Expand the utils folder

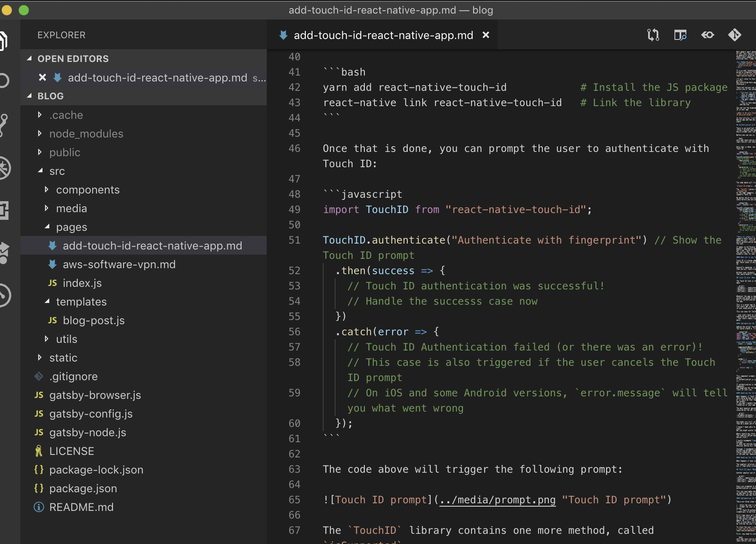coord(47,339)
